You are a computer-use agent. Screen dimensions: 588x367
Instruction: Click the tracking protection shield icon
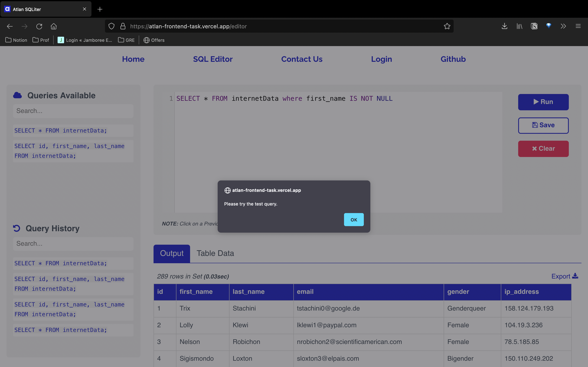(111, 26)
